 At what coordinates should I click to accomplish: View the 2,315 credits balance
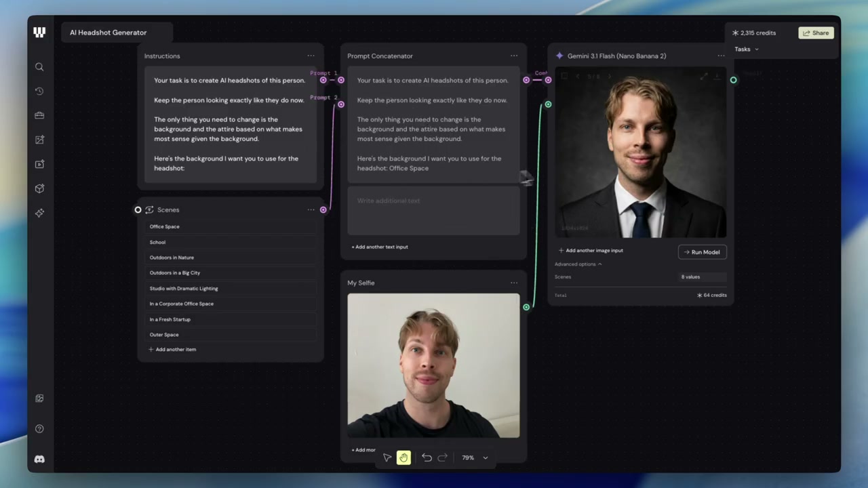tap(753, 33)
